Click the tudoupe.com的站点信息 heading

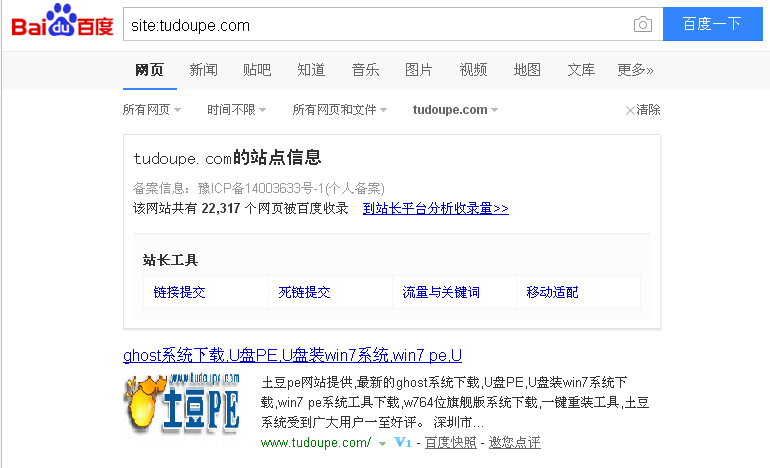tap(227, 158)
